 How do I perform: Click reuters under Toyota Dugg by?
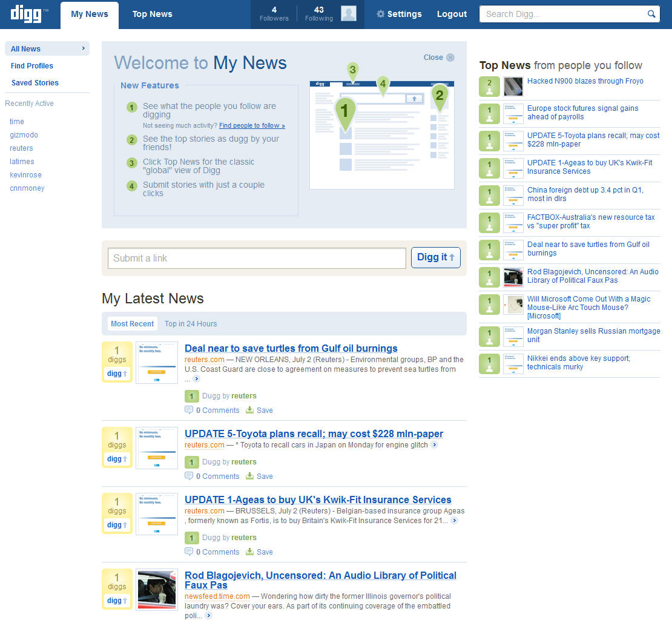tap(244, 462)
